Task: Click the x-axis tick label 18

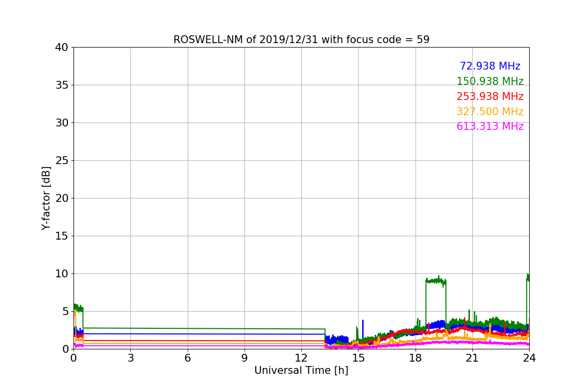Action: point(416,358)
